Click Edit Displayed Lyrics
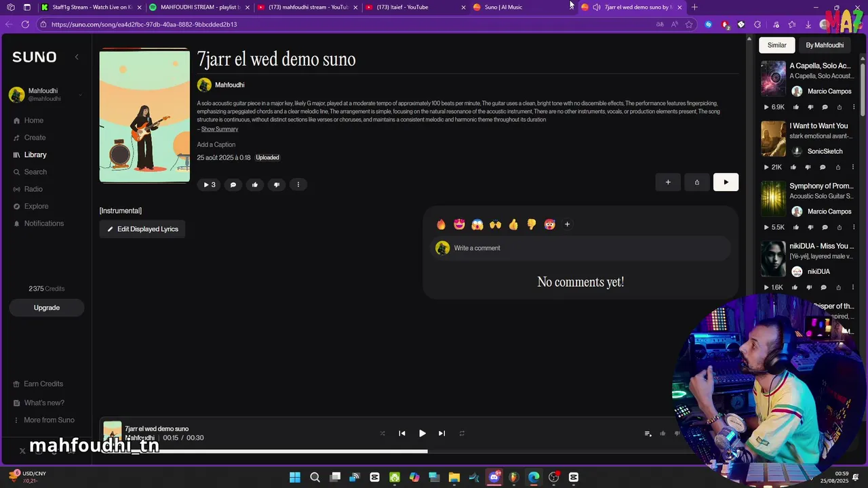The width and height of the screenshot is (868, 488). tap(142, 229)
